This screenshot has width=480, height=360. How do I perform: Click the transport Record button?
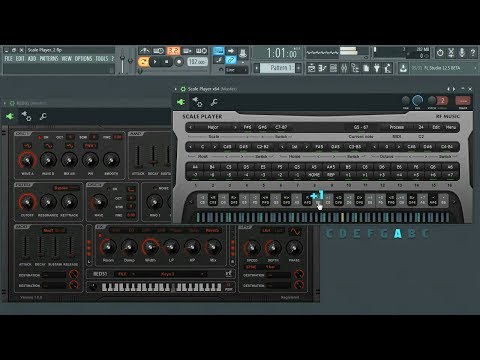tap(179, 62)
